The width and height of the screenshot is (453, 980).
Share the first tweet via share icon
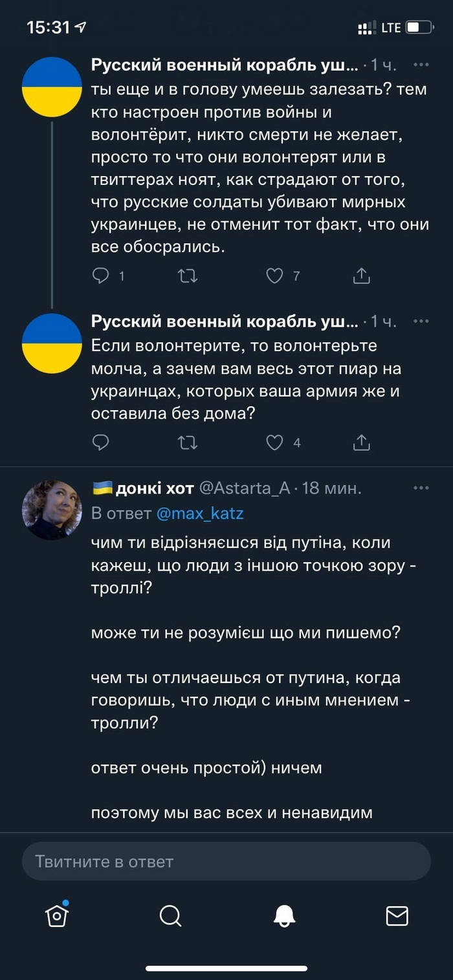[x=361, y=276]
